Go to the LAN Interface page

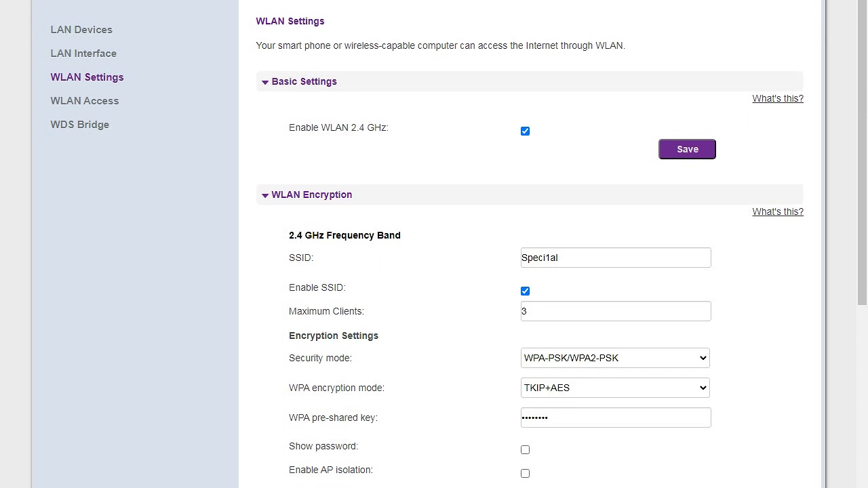(83, 54)
